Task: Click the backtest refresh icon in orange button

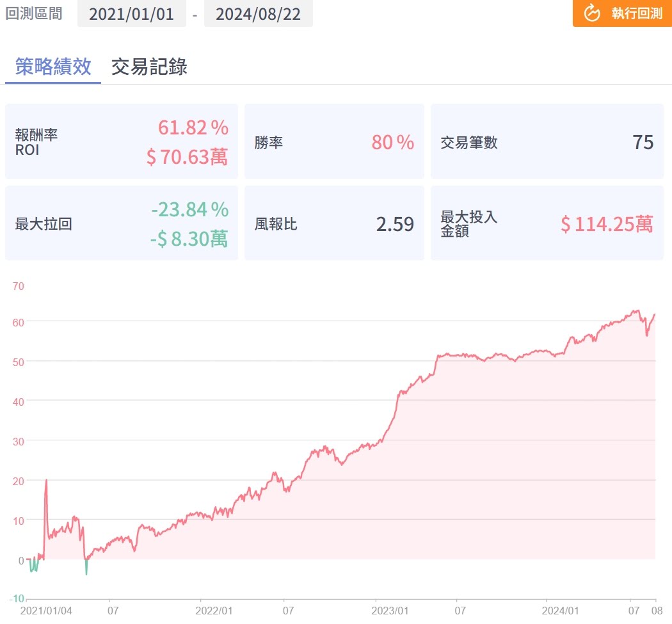Action: 593,13
